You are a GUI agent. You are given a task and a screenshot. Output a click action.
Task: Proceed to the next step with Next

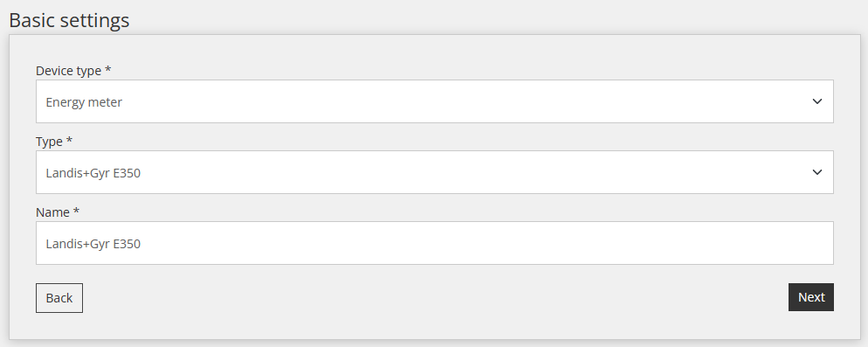click(811, 298)
